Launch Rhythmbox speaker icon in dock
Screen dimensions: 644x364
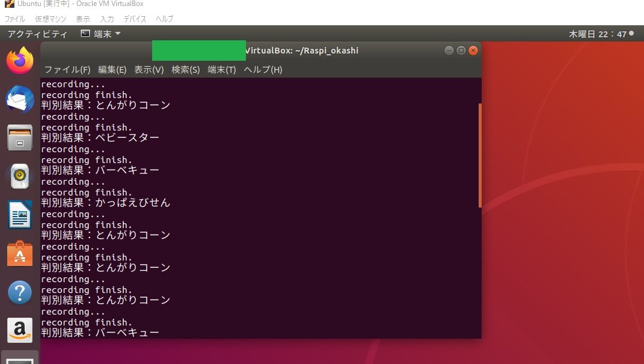point(20,176)
